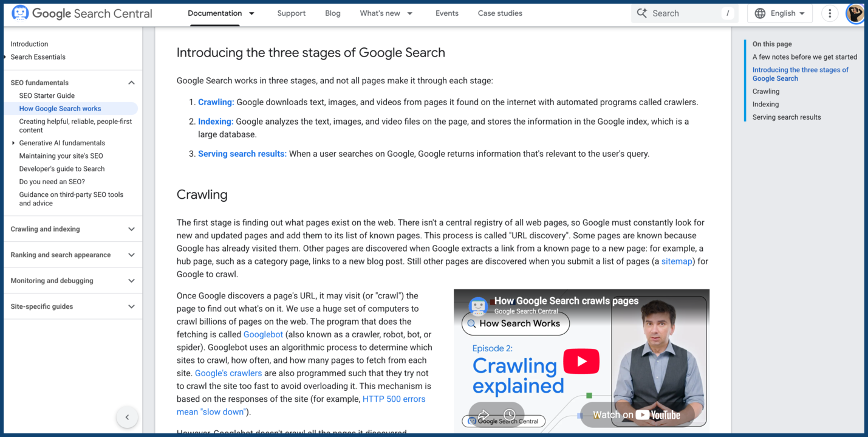Follow the Google's crawlers link
This screenshot has height=437, width=868.
pos(228,373)
